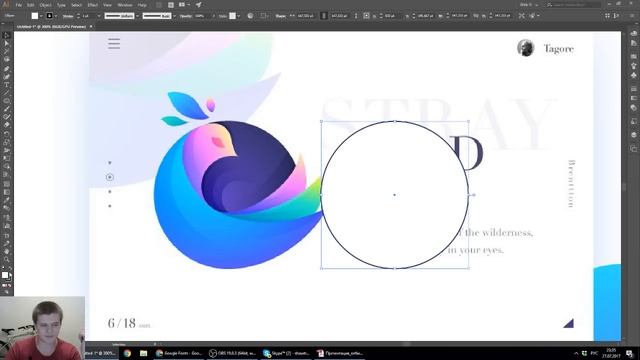
Task: Open the workspace switcher dropdown
Action: pyautogui.click(x=529, y=4)
